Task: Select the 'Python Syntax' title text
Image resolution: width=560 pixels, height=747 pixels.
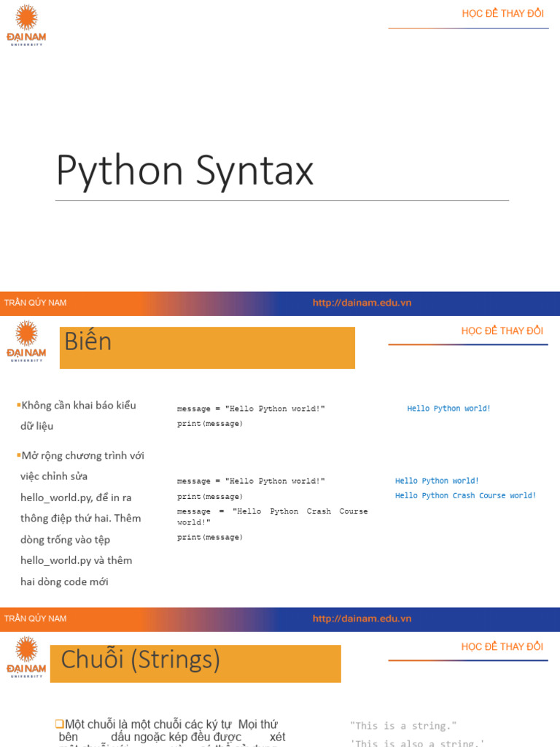Action: (184, 171)
